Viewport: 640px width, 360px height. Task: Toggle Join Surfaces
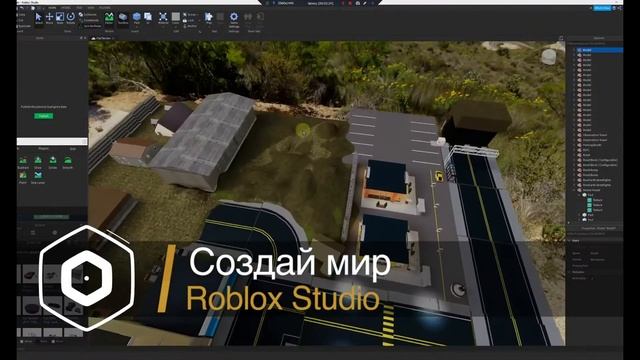91,26
